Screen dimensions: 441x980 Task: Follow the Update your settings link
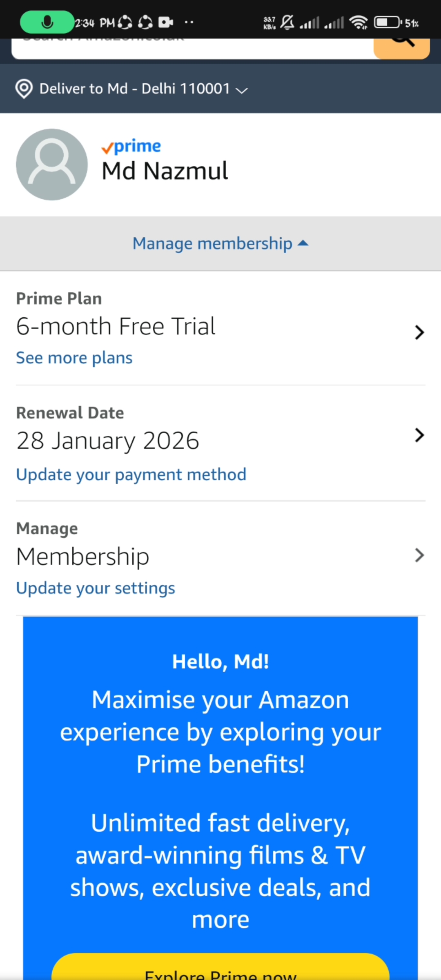(x=96, y=588)
